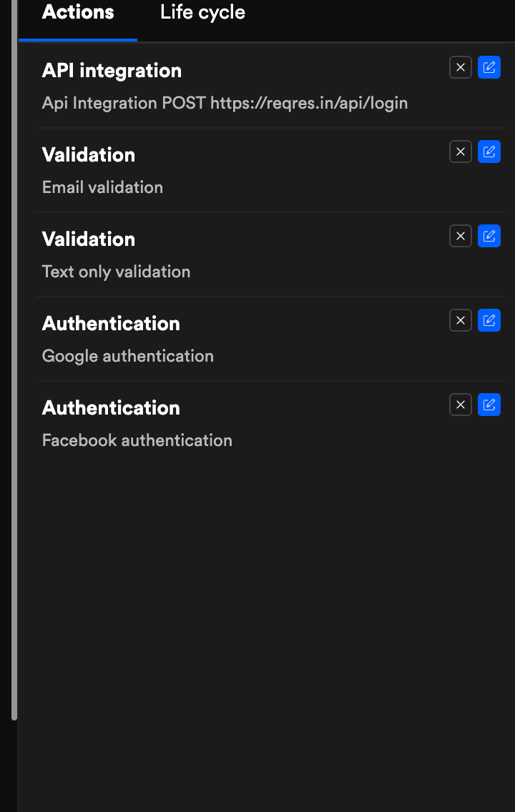Click the Google authentication description
The image size is (515, 812).
tap(128, 356)
